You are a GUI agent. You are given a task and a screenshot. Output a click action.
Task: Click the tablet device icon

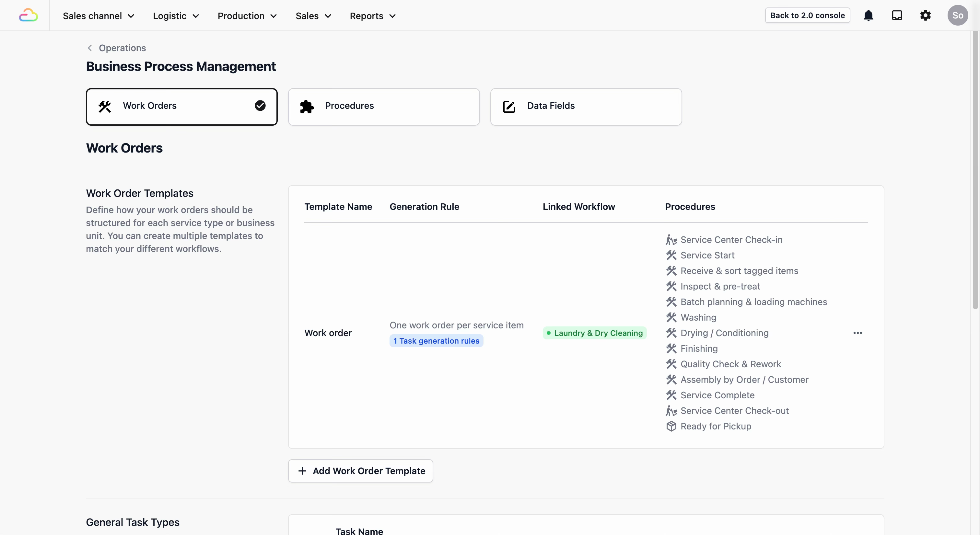(897, 16)
